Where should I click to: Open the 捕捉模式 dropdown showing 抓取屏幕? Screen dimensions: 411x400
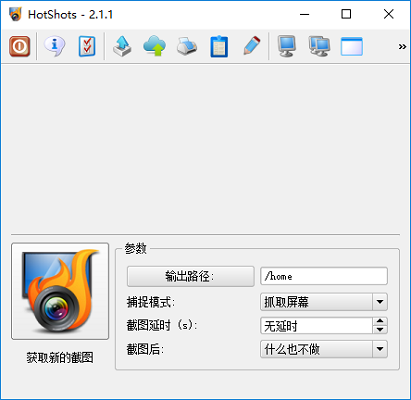[x=324, y=302]
